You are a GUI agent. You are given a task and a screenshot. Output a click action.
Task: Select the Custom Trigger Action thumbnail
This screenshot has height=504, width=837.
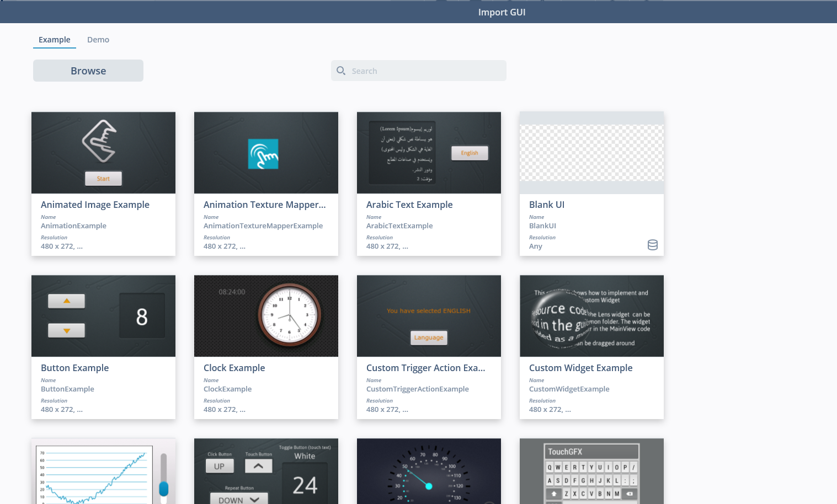429,316
